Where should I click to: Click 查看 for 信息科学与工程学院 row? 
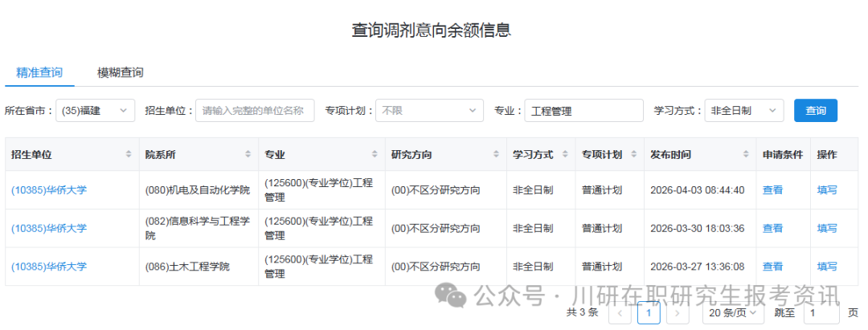pos(773,228)
